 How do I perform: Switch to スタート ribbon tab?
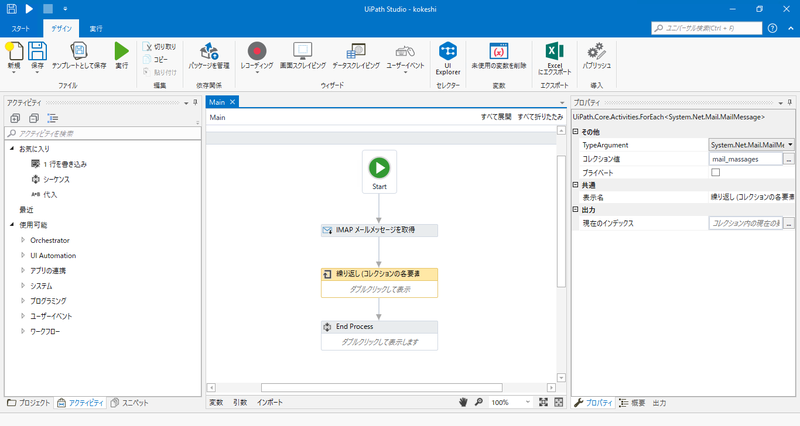coord(20,29)
